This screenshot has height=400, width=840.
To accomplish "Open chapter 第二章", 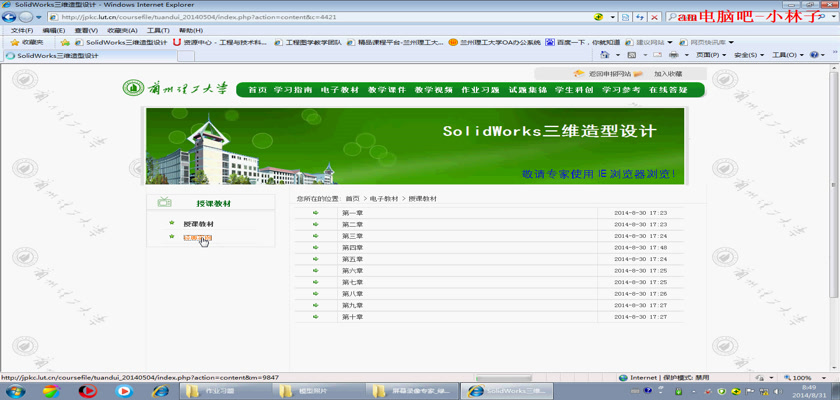I will [x=352, y=224].
